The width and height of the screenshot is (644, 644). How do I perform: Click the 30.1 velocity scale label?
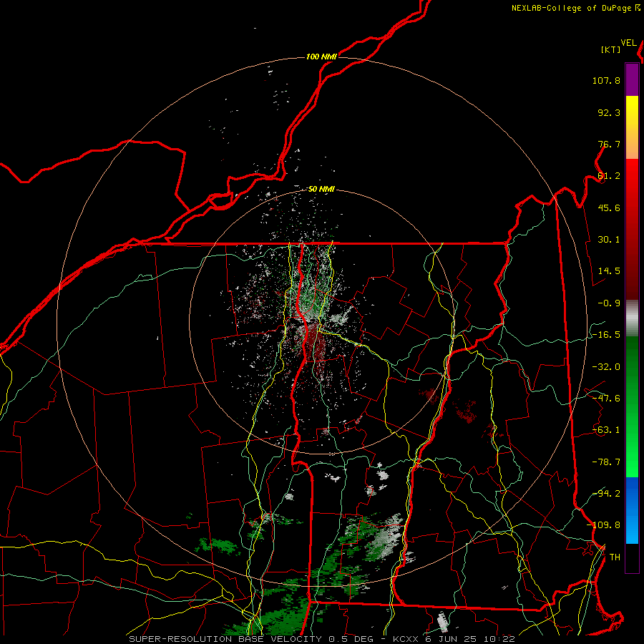pos(609,240)
